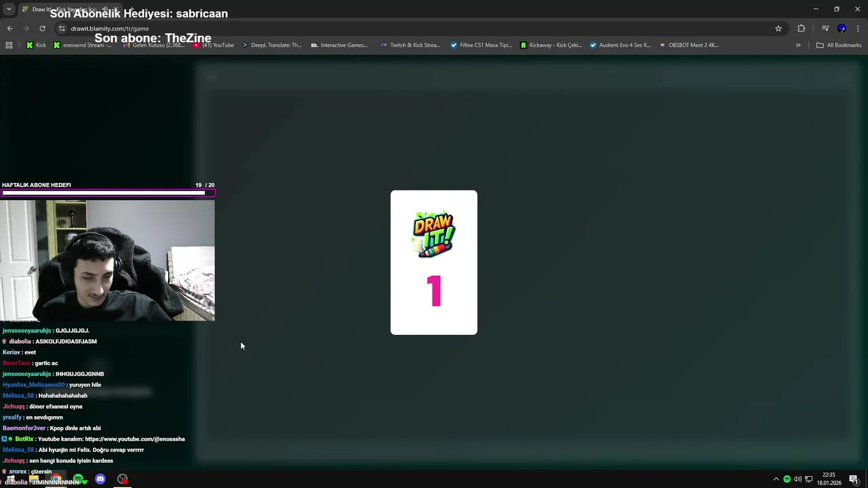Open the Spotify icon in the system tray
Viewport: 868px width, 488px height.
click(787, 479)
